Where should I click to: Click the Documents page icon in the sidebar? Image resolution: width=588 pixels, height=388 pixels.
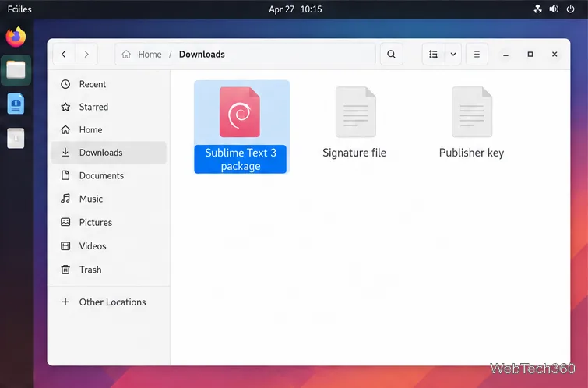65,175
